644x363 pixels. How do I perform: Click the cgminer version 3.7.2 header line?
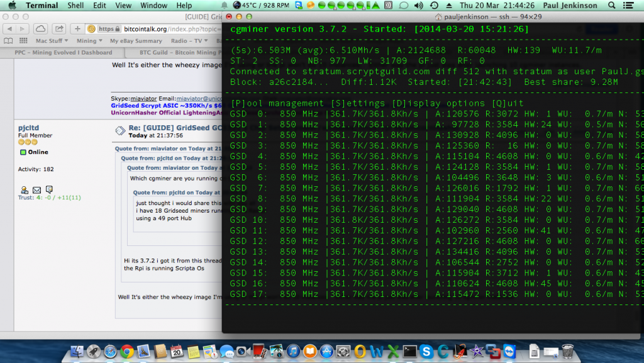pyautogui.click(x=379, y=29)
